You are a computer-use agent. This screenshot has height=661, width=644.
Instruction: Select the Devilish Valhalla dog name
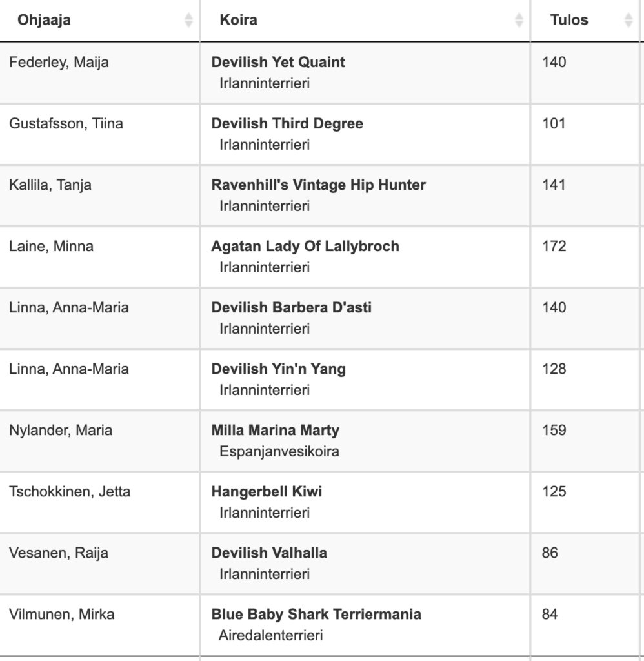(x=269, y=553)
